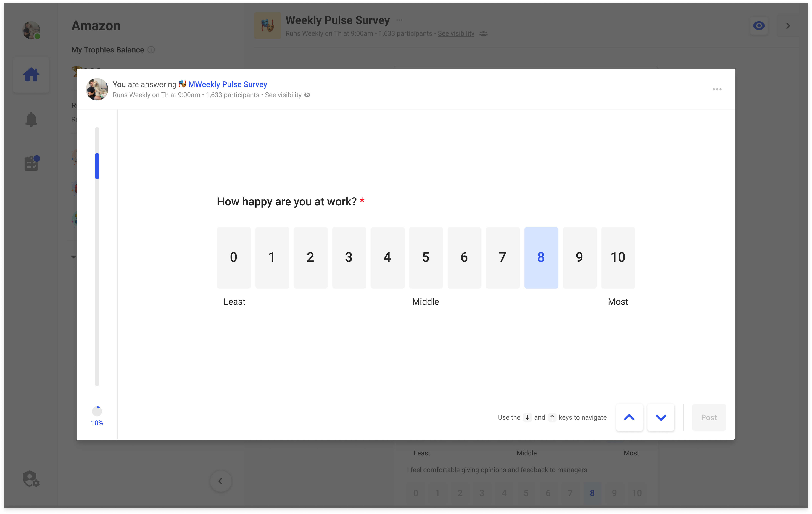Select 5 in the background managers feedback scale

point(526,493)
